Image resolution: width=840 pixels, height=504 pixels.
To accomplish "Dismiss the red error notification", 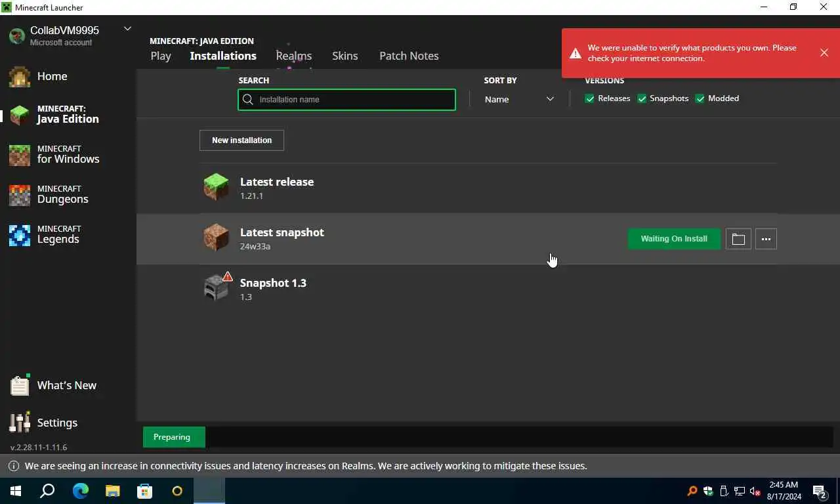I will (824, 52).
